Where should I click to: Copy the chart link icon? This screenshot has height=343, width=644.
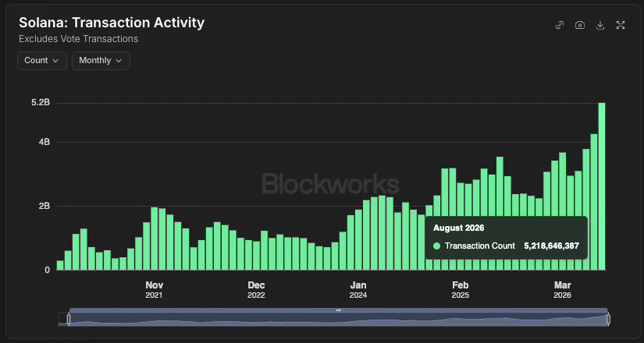pos(560,26)
